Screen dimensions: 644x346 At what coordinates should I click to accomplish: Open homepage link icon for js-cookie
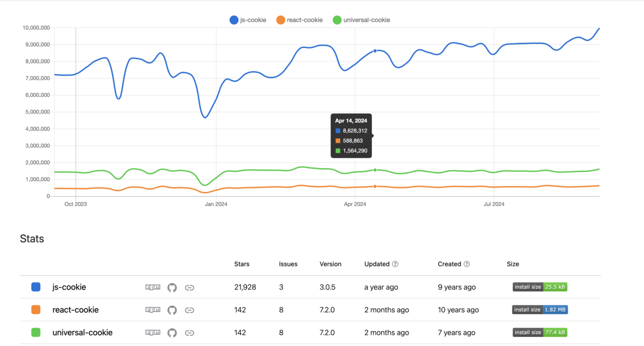pos(189,287)
